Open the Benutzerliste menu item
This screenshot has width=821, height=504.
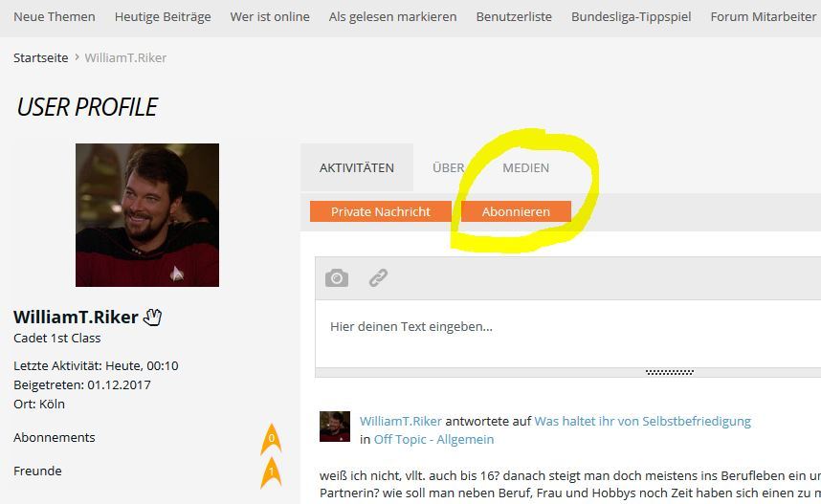pos(514,17)
